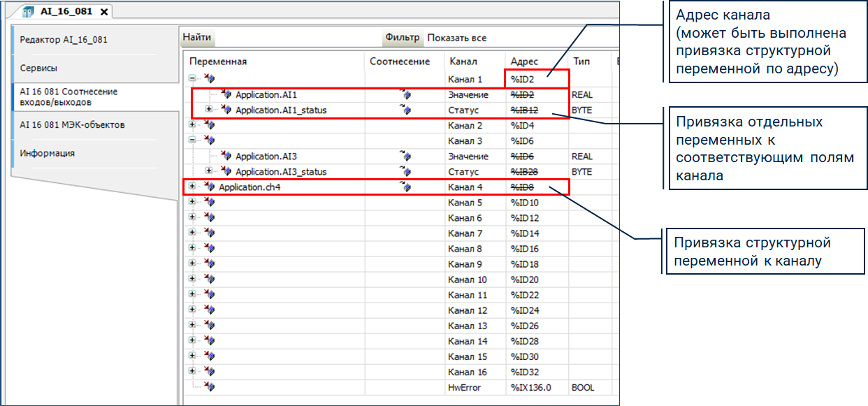Collapse the Канал 3 tree node
Screen dimensions: 868x406
192,140
